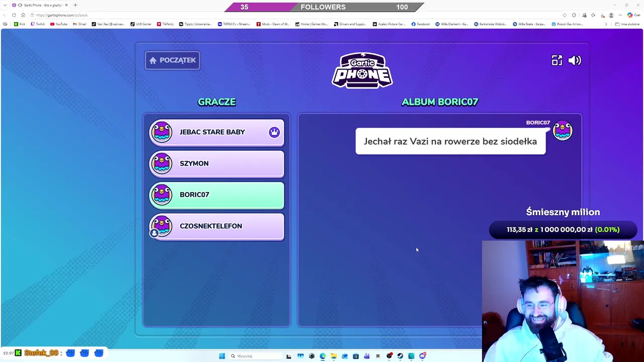Open the Windows Start menu
644x362 pixels.
point(222,356)
